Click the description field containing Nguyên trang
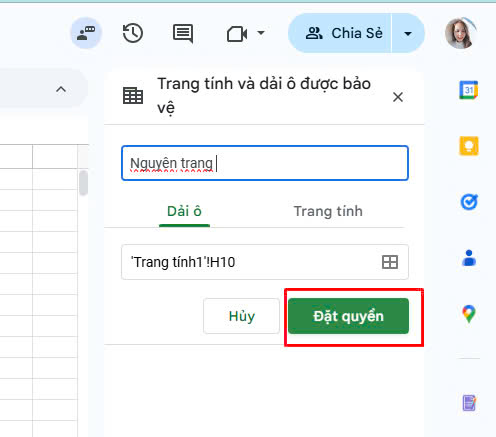This screenshot has height=437, width=496. tap(265, 163)
